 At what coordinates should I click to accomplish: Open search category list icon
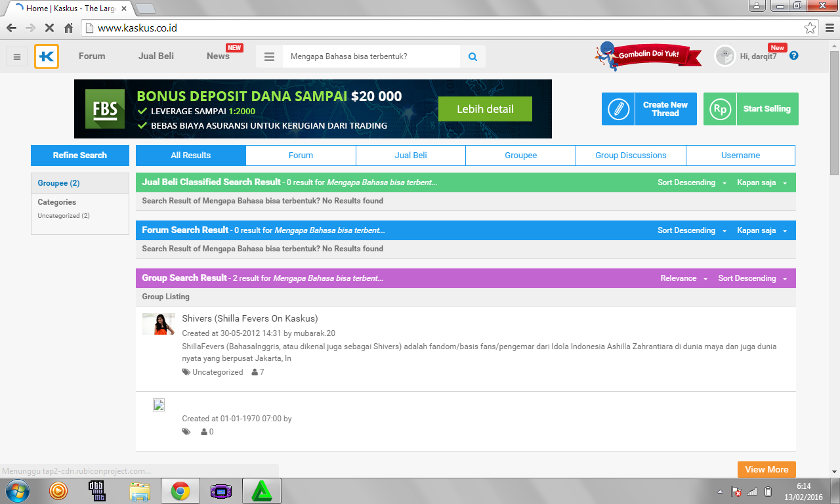click(x=269, y=56)
